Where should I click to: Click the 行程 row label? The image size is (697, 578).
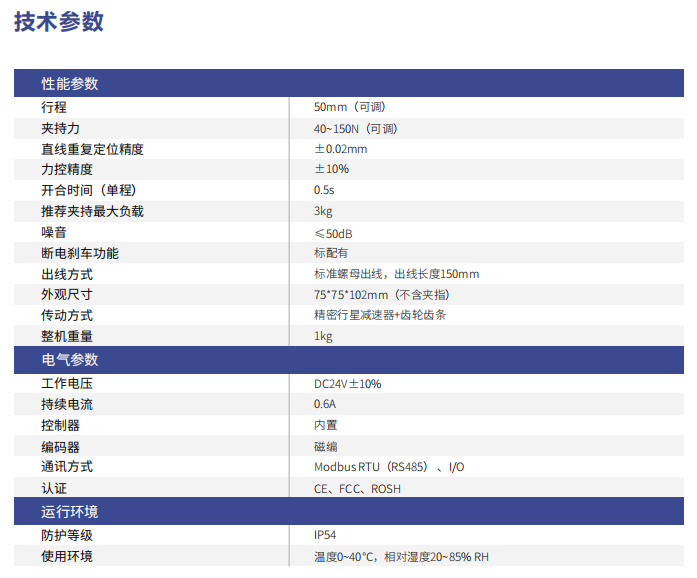(54, 107)
